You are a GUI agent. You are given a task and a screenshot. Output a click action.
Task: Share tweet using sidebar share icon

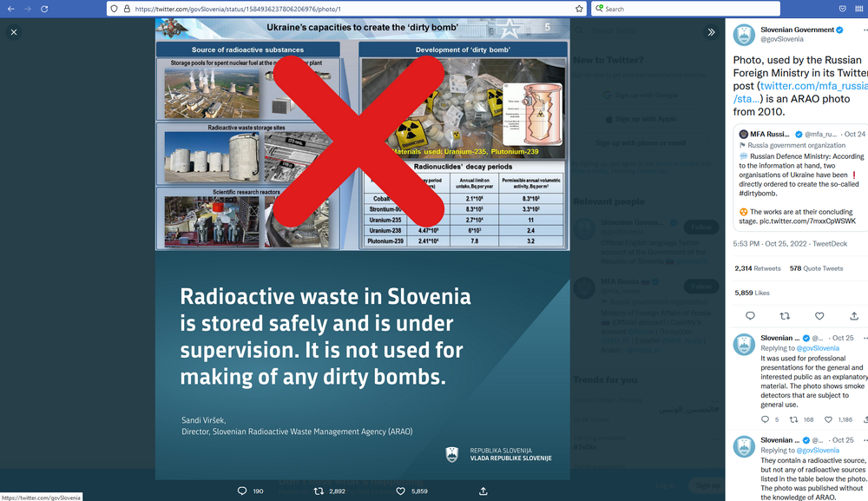[854, 315]
